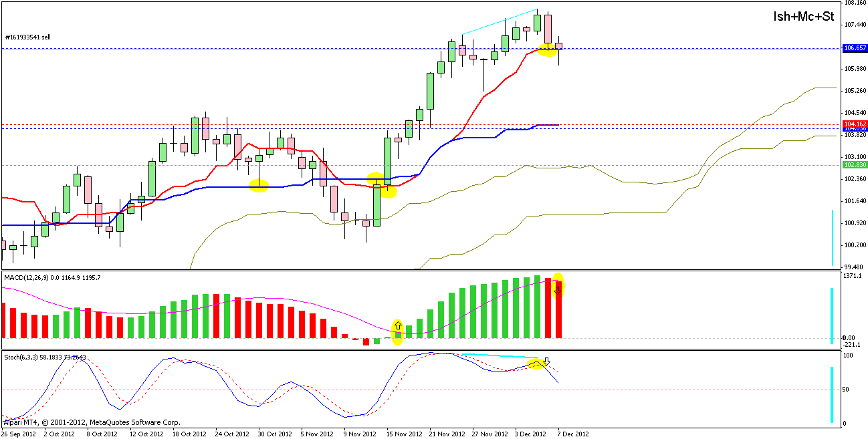Click the cyan vertical bar in the Stochastic panel
868x439 pixels.
[832, 394]
